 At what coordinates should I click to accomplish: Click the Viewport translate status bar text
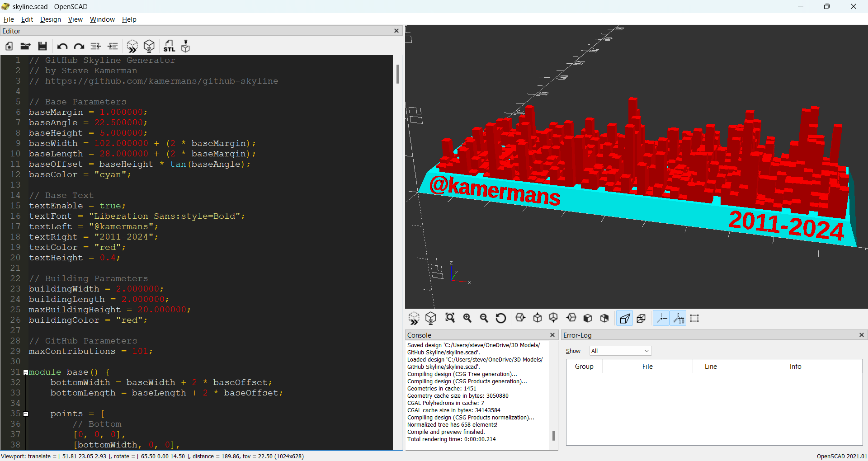click(152, 456)
